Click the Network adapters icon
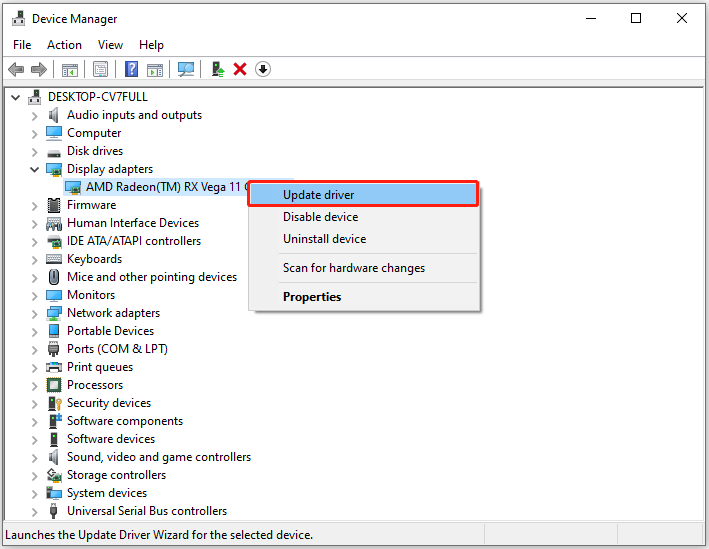The image size is (709, 549). tap(54, 313)
